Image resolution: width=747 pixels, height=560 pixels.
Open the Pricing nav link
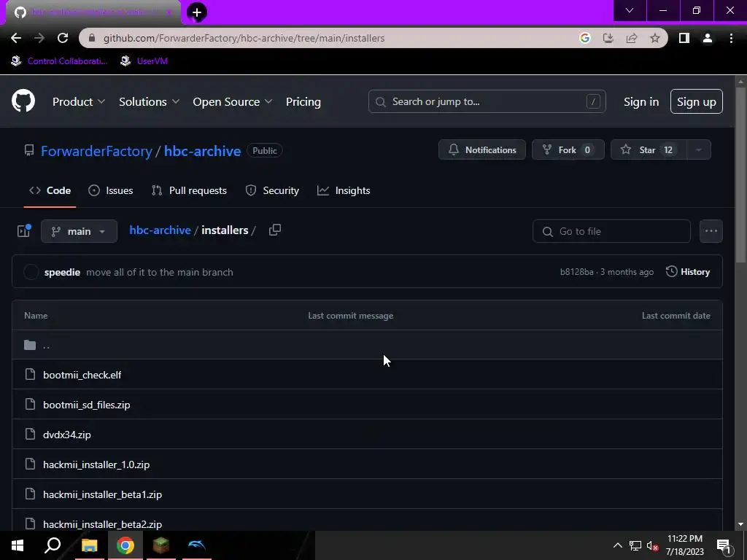pos(303,101)
